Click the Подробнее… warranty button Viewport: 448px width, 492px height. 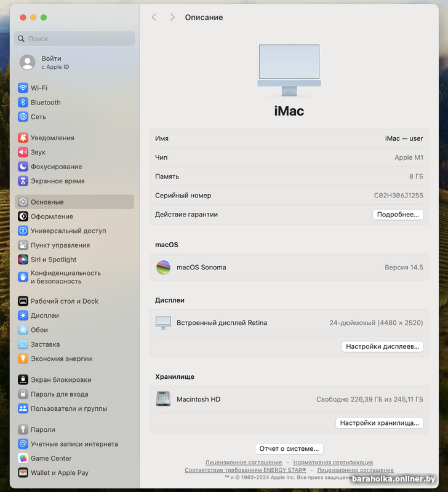[x=398, y=215]
